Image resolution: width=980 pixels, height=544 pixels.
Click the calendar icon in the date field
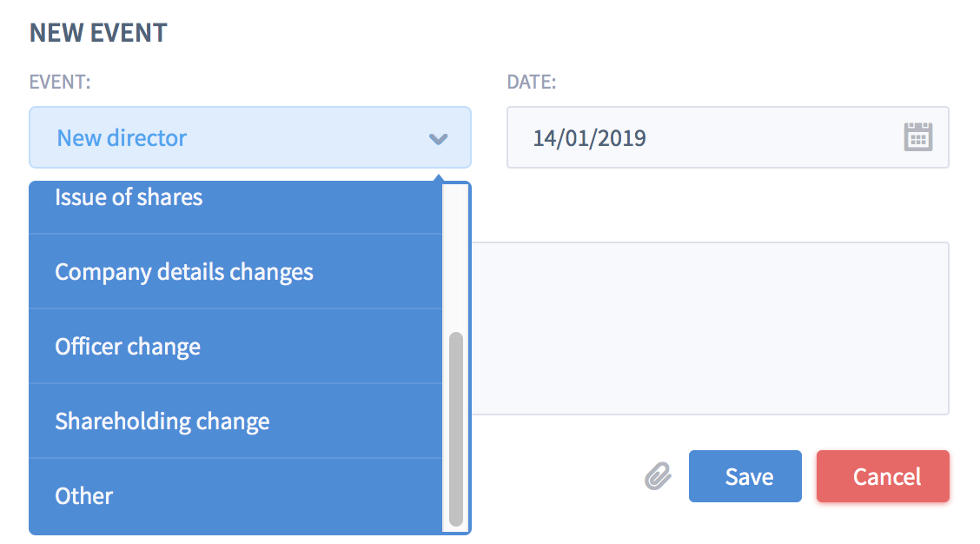[x=917, y=137]
